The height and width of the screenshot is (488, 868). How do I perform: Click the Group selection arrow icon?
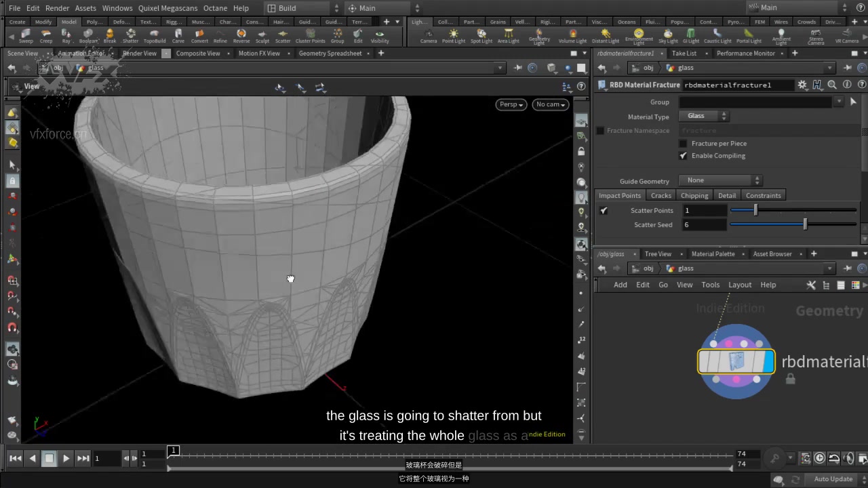pyautogui.click(x=853, y=102)
